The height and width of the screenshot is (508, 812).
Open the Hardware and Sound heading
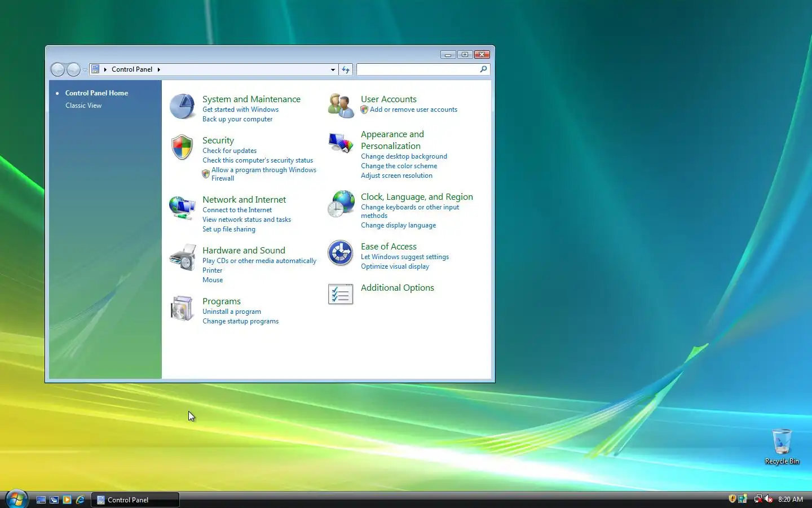coord(244,250)
